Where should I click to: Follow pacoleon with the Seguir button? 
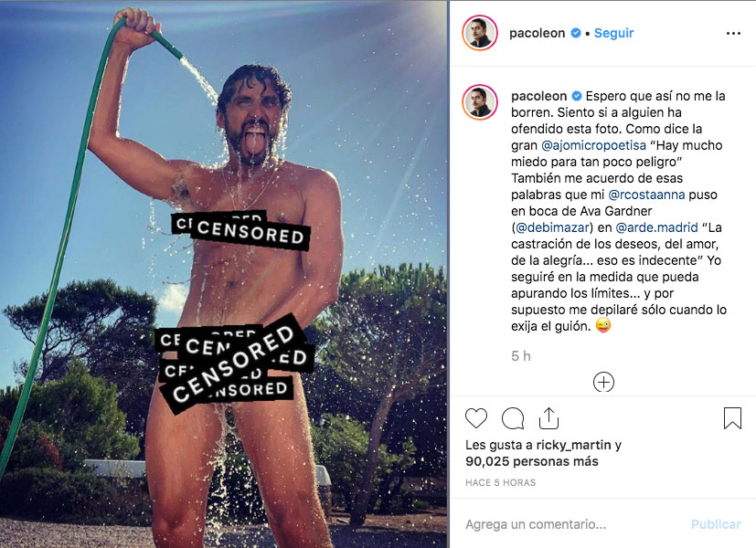(613, 33)
